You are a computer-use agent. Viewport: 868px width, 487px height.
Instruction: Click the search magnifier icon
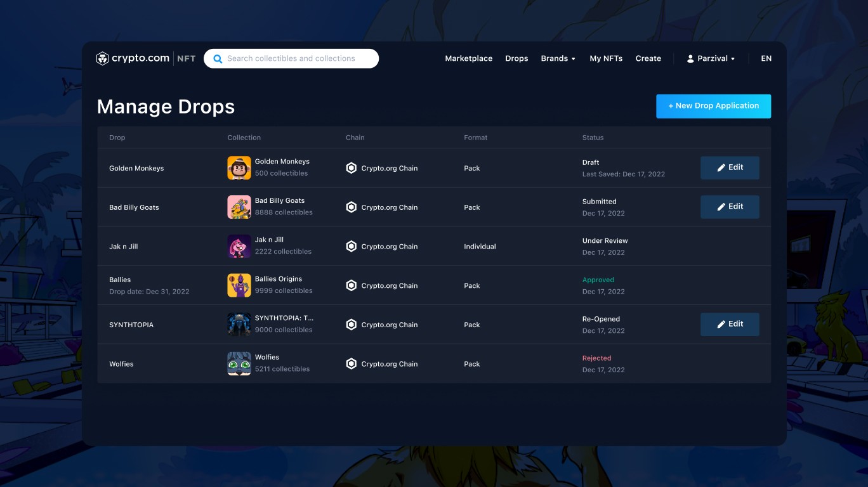(x=218, y=59)
